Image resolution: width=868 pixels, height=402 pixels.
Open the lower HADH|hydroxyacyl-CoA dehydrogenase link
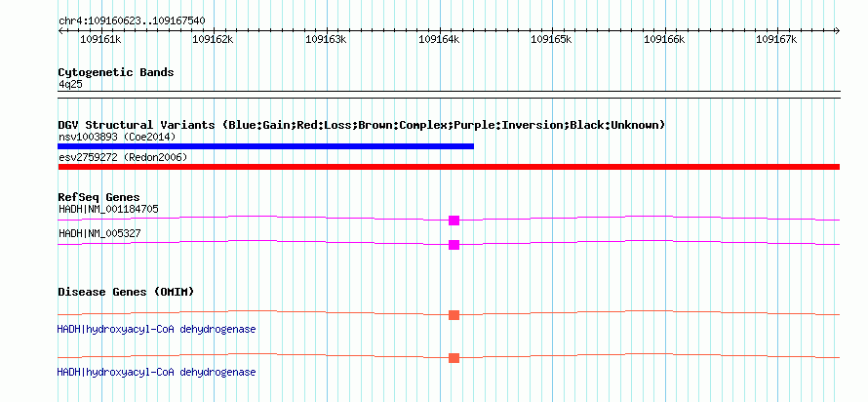point(157,372)
